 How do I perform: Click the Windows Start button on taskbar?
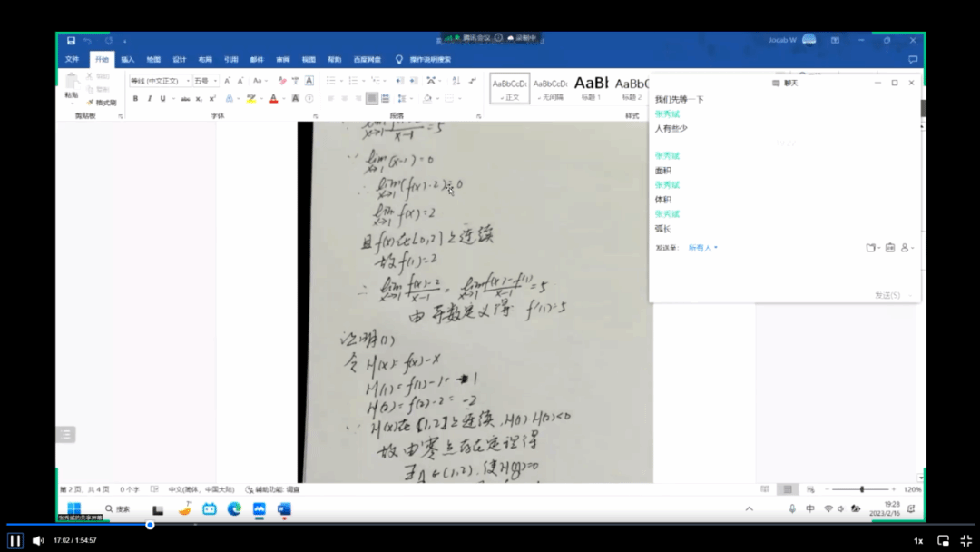point(73,508)
